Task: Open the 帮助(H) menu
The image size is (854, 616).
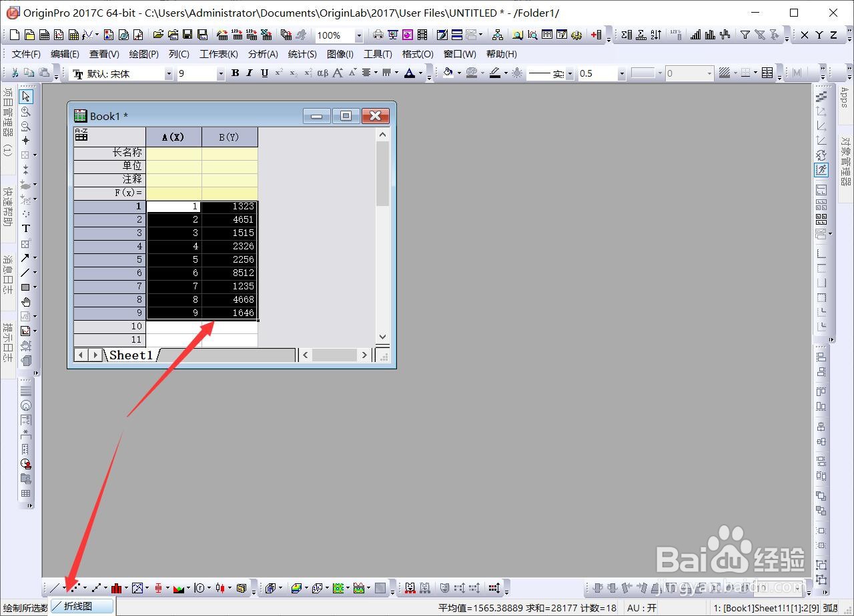Action: (501, 54)
